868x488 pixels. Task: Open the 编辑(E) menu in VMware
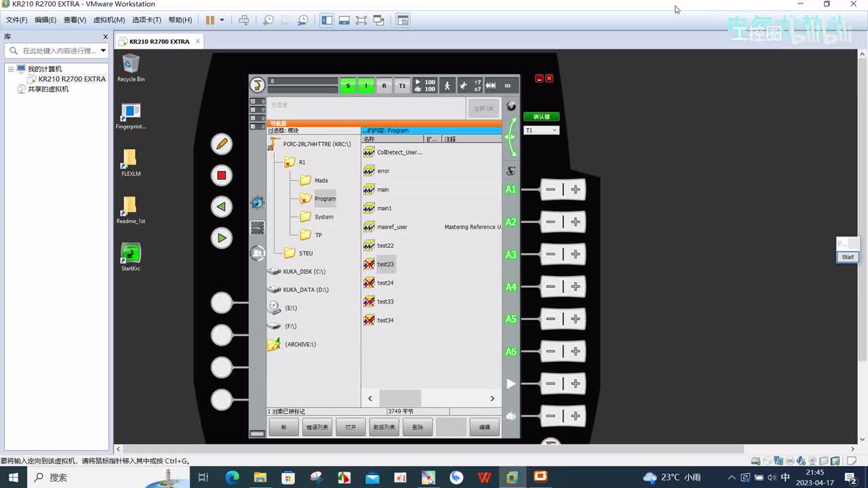[x=45, y=20]
